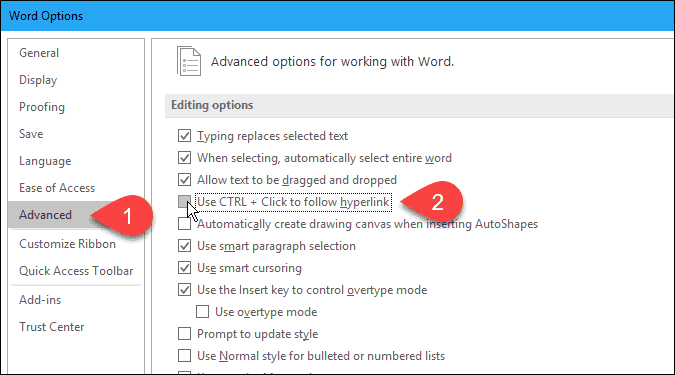Open the Trust Center category

tap(52, 327)
